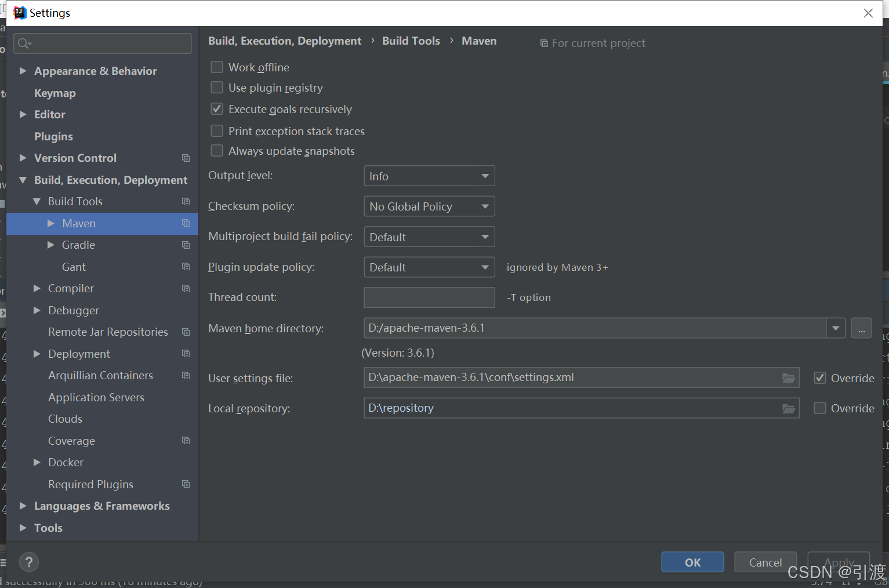The image size is (889, 588).
Task: Click the project-level icon beside Deployment
Action: (x=186, y=354)
